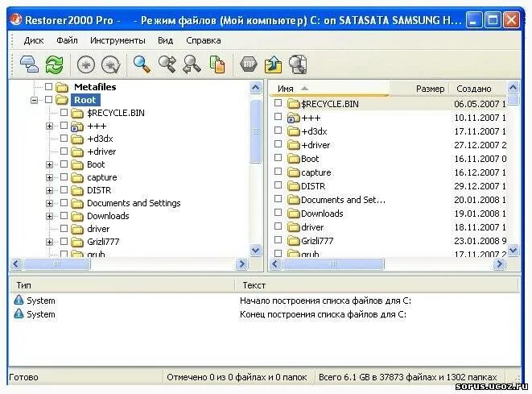The image size is (532, 394).
Task: Open the Инструменты menu
Action: [x=118, y=40]
